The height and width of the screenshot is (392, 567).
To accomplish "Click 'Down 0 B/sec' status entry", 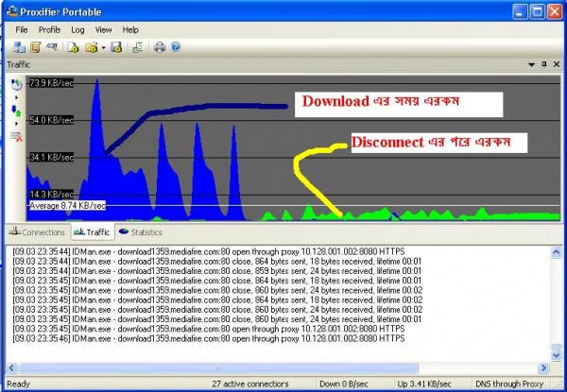I will tap(344, 383).
